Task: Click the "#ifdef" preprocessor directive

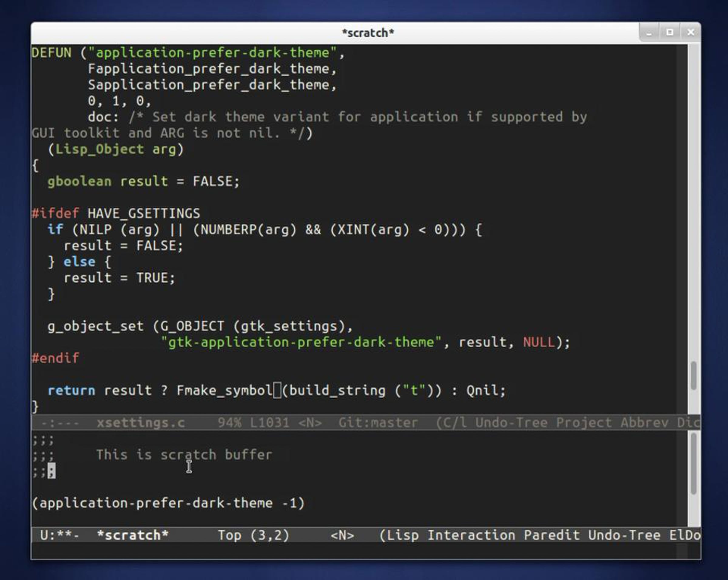Action: tap(56, 213)
